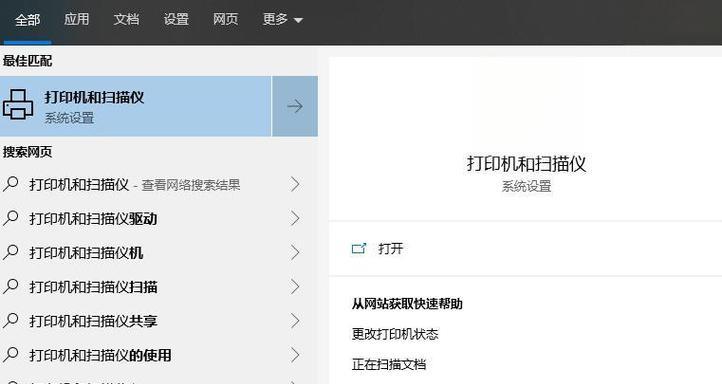Select the 打印机和扫描仪共享 web suggestion
Screen dimensions: 722x384
(x=158, y=321)
